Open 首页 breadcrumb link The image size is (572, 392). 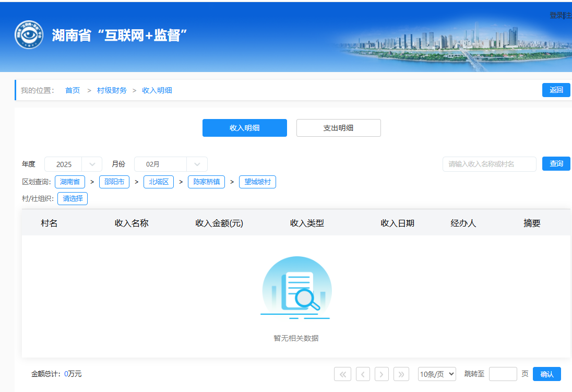73,90
